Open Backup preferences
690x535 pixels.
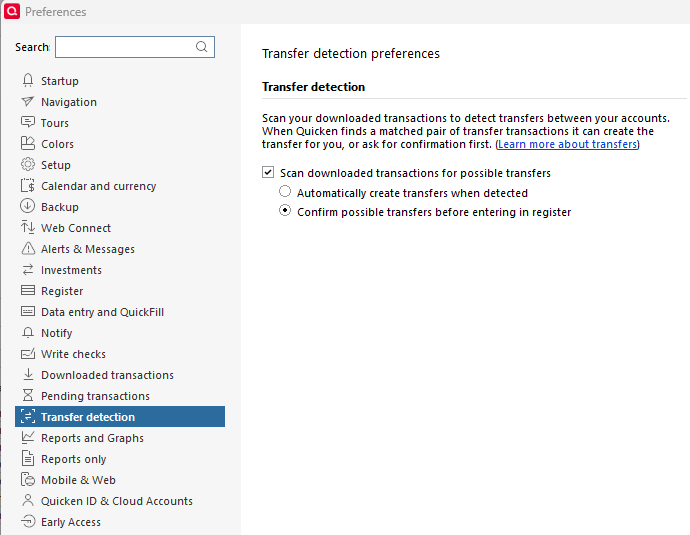coord(60,207)
